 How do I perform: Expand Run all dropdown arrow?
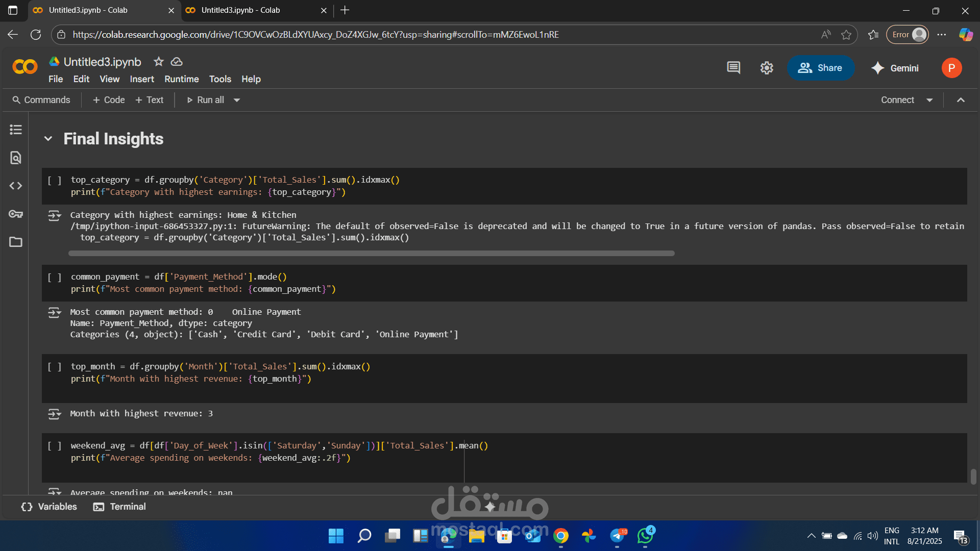(x=237, y=100)
